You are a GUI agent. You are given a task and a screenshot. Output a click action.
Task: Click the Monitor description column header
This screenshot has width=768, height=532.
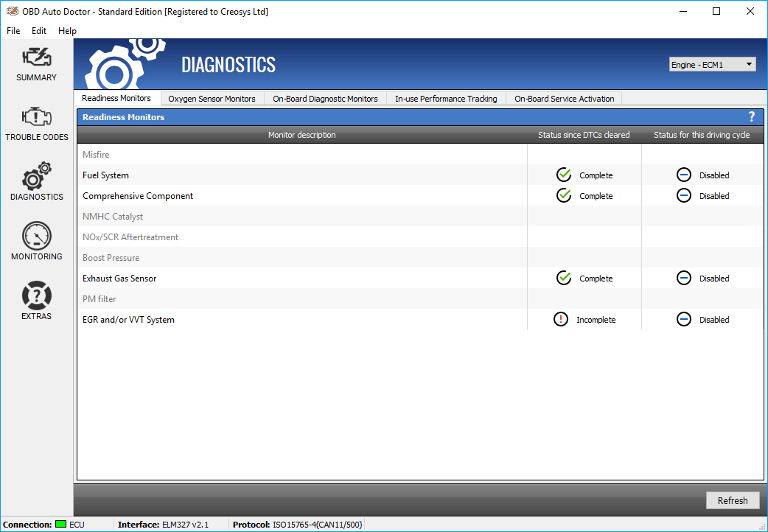301,135
